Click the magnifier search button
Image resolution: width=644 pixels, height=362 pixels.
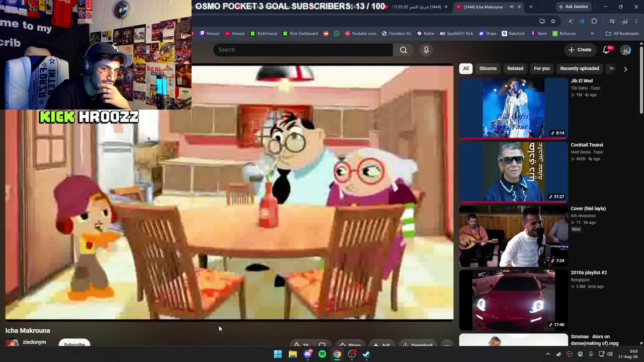coord(403,50)
